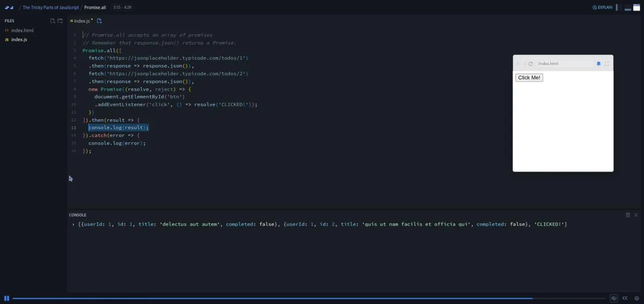
Task: Click the /index.html address field
Action: (564, 64)
